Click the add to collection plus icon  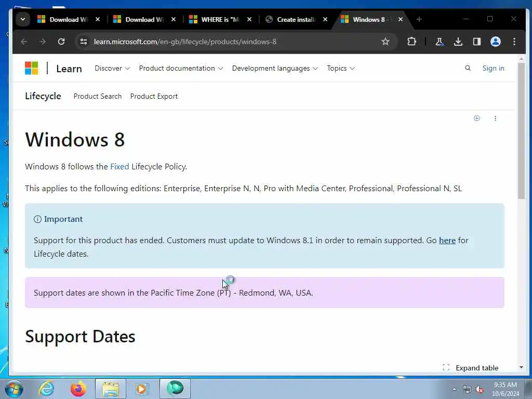[477, 118]
